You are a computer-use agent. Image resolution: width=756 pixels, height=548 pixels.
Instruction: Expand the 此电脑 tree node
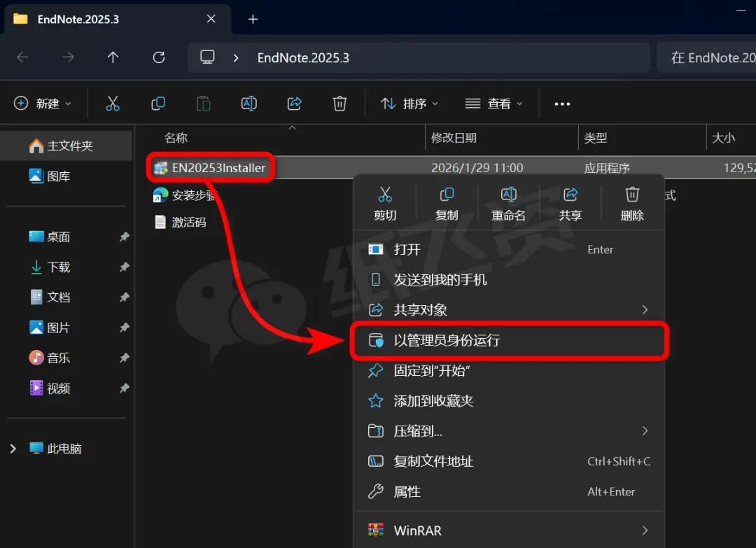13,449
